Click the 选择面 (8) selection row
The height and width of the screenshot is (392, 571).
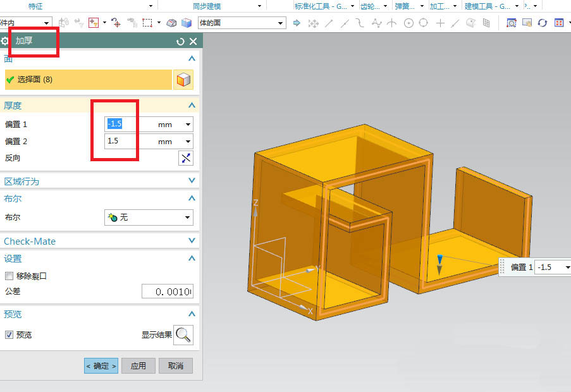pyautogui.click(x=88, y=80)
